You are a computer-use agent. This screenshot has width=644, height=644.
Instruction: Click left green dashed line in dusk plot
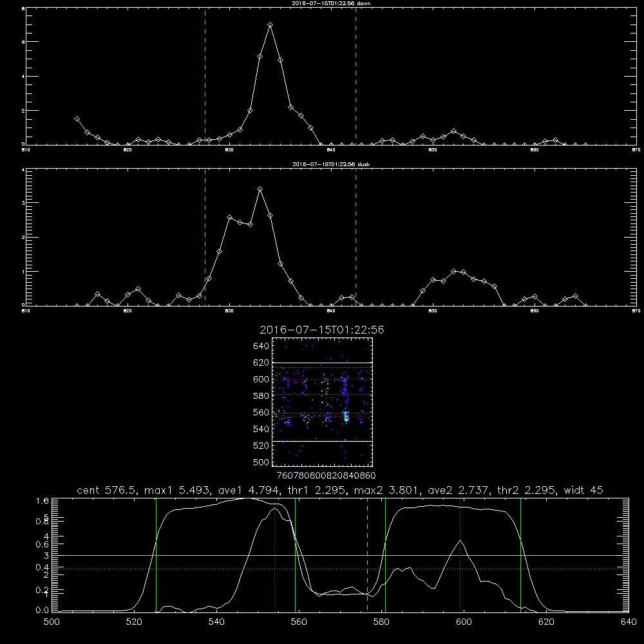click(205, 237)
